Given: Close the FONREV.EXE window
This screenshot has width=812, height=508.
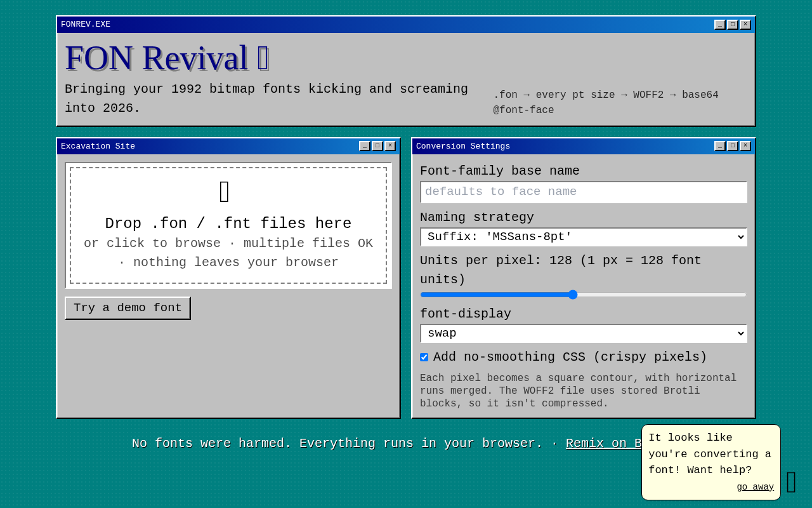Looking at the screenshot, I should click(745, 25).
